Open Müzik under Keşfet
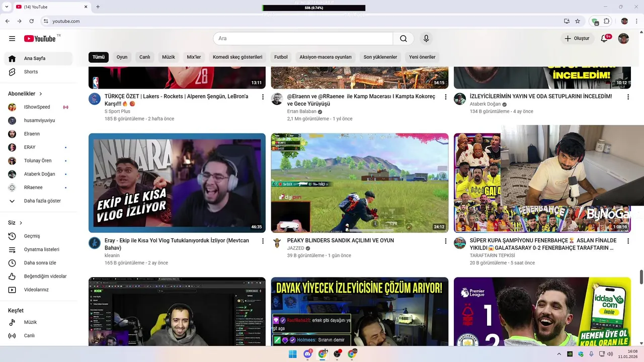 click(38, 322)
